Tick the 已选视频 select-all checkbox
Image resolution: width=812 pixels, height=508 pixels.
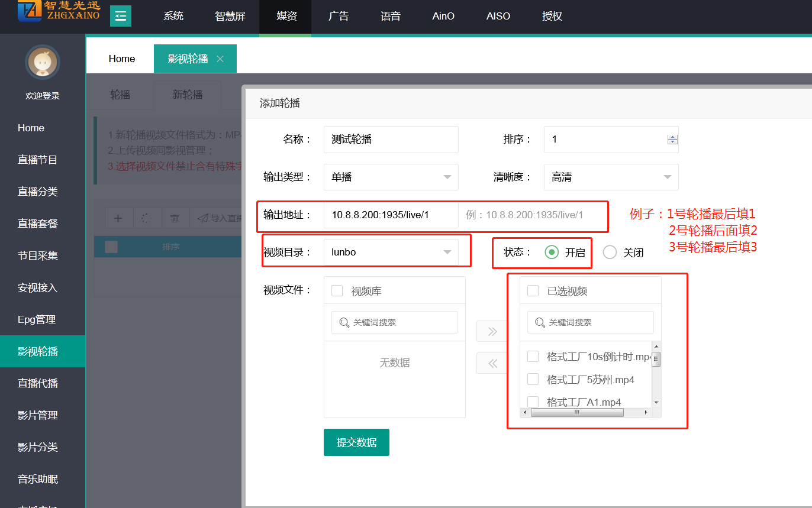pos(533,290)
